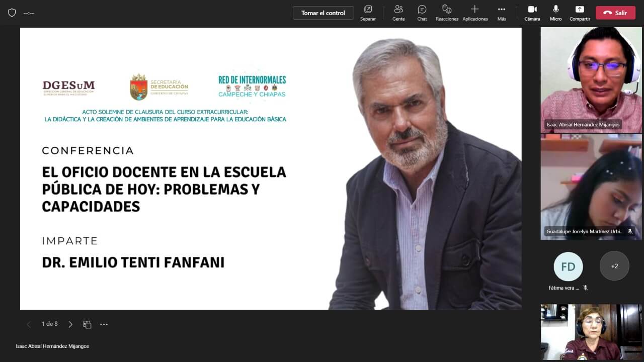
Task: Open the Chat panel
Action: [x=422, y=13]
